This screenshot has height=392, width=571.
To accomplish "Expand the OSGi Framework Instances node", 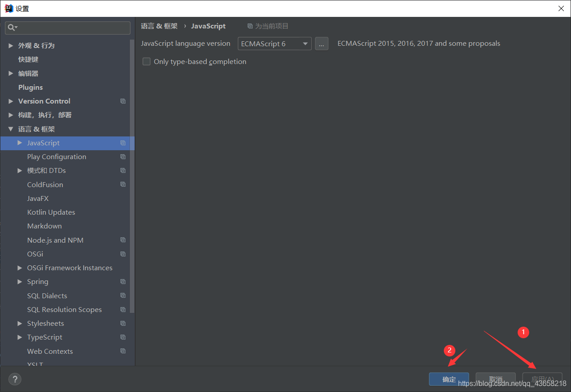I will (20, 268).
